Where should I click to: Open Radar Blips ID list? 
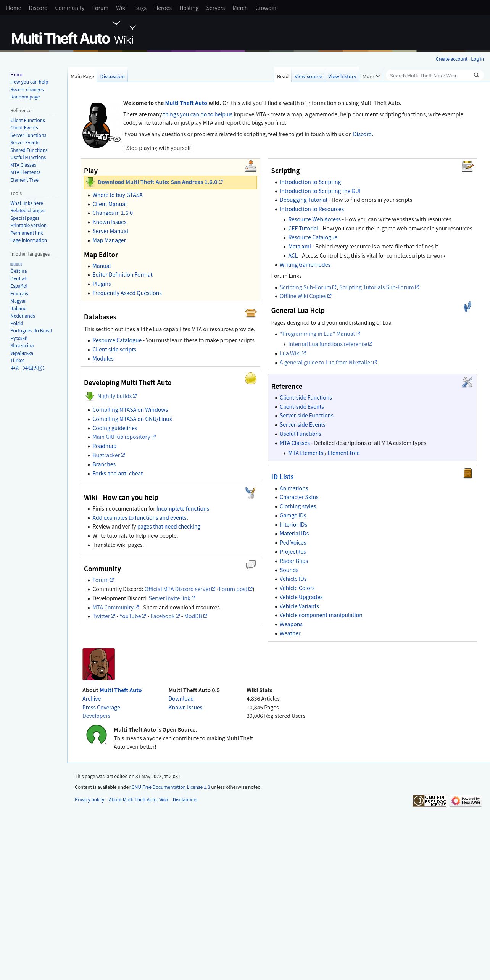click(x=293, y=561)
